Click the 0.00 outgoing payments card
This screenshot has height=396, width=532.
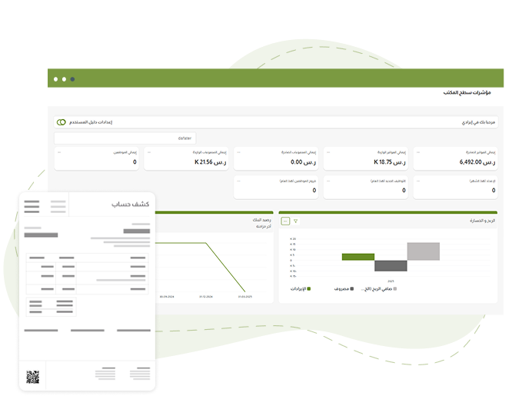coord(276,158)
